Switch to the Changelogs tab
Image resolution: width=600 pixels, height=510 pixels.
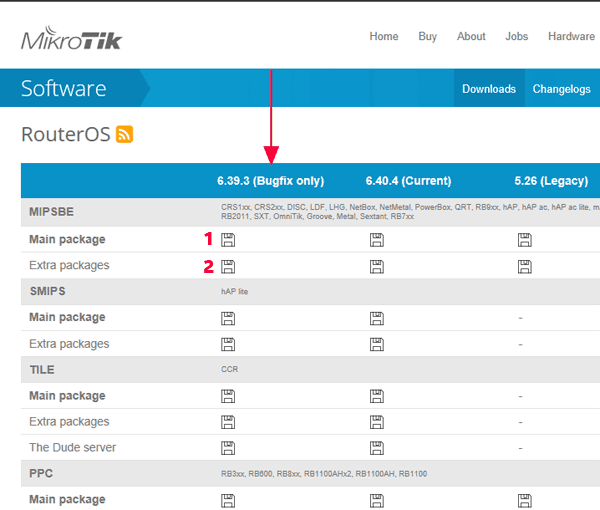pyautogui.click(x=561, y=89)
